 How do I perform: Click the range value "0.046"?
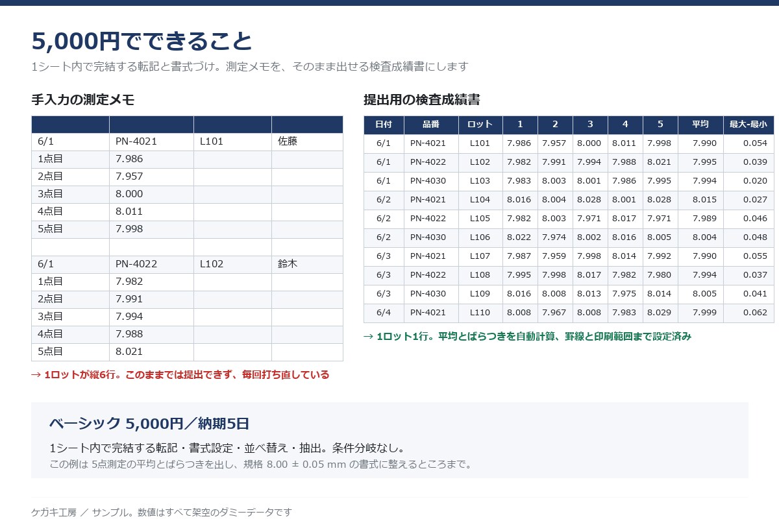pos(755,219)
